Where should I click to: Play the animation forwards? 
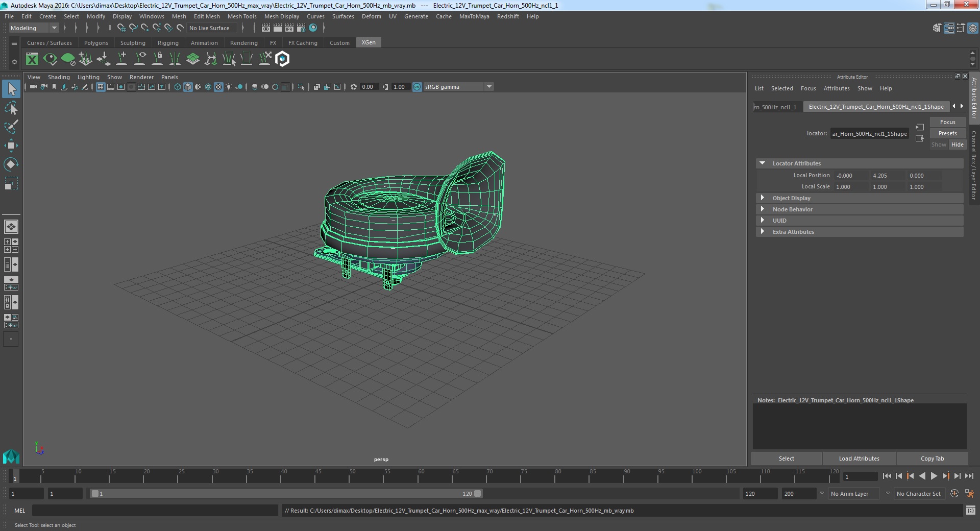coord(934,476)
